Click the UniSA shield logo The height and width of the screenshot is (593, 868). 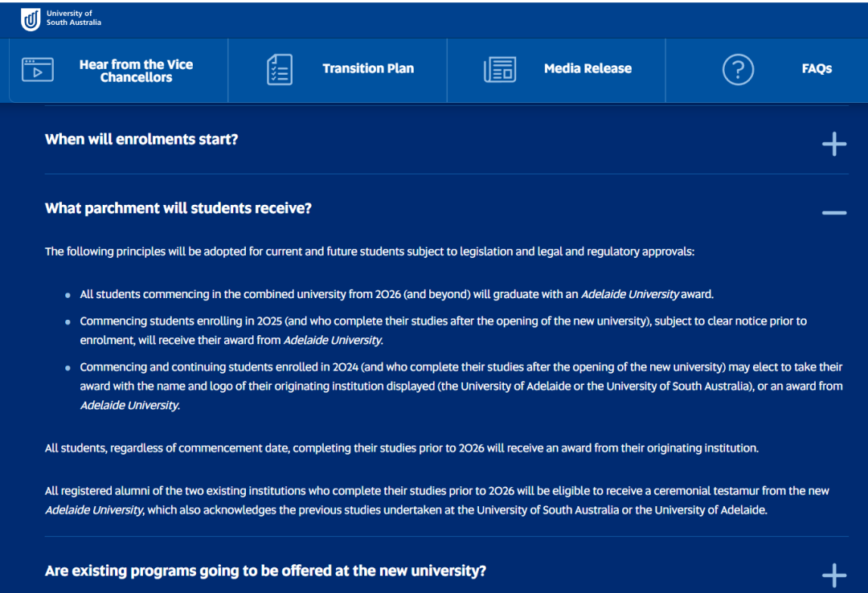pyautogui.click(x=31, y=19)
